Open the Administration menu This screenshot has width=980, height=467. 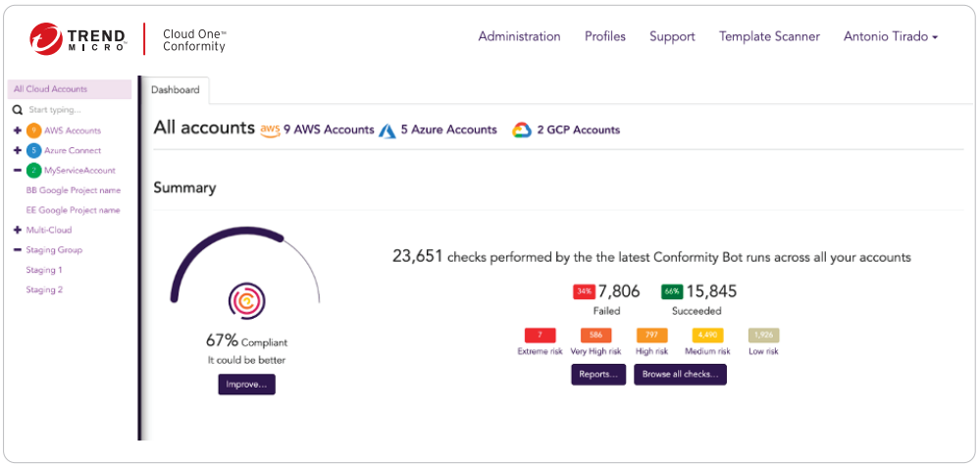pyautogui.click(x=519, y=37)
